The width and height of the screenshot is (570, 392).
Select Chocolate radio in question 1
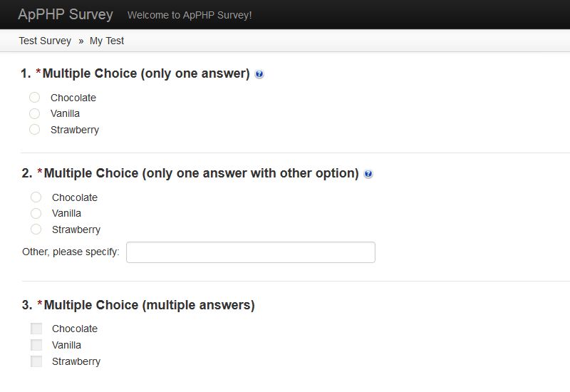[34, 98]
